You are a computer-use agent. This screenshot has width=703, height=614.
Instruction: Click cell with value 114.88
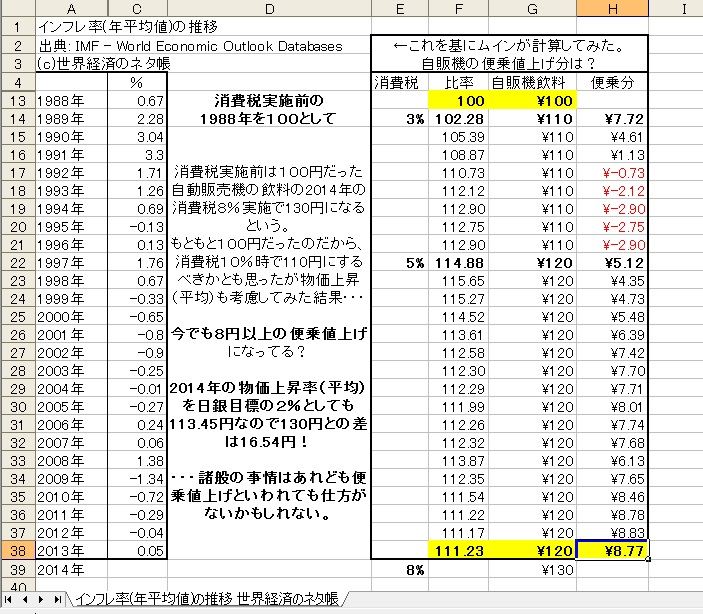459,263
